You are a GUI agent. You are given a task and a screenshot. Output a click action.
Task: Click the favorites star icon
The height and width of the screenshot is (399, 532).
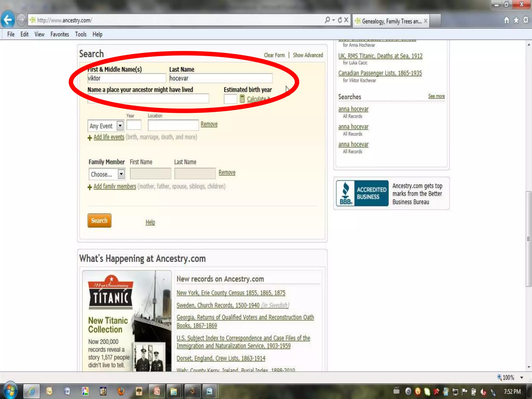tap(516, 20)
